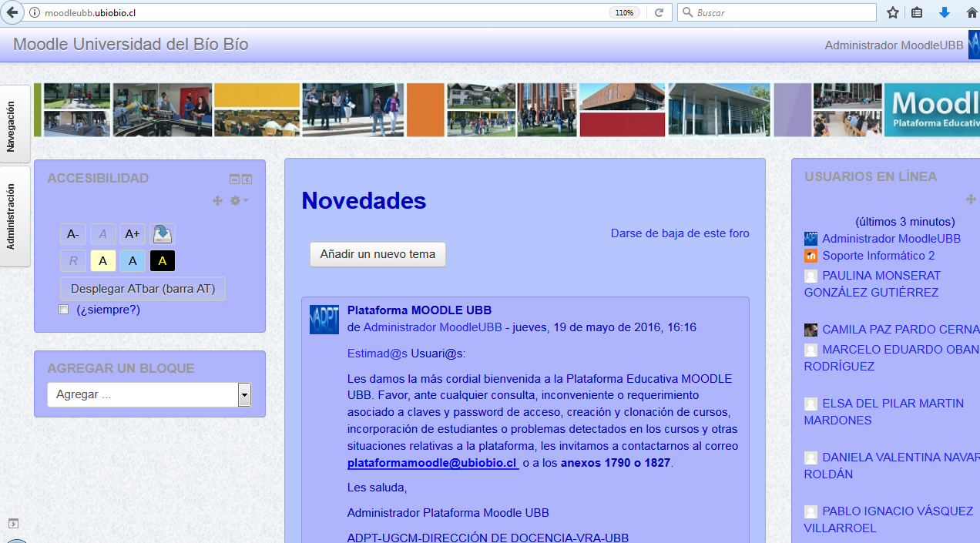Click the 110% zoom level indicator
This screenshot has width=980, height=543.
[624, 13]
